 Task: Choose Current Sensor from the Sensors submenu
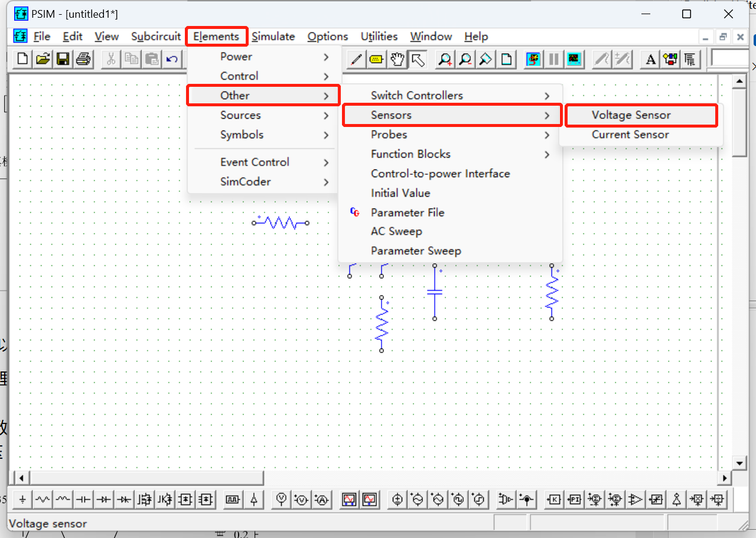tap(641, 135)
